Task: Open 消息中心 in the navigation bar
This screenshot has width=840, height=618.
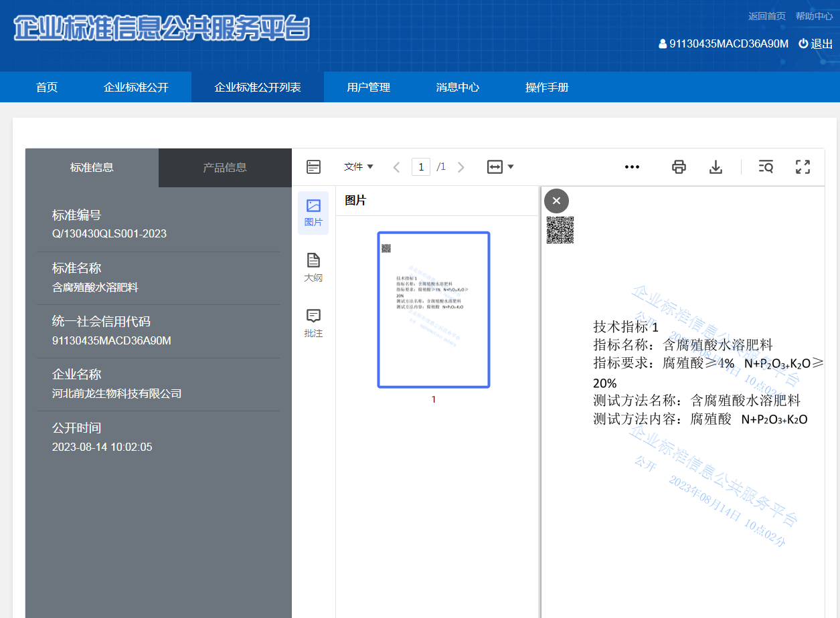Action: [458, 88]
